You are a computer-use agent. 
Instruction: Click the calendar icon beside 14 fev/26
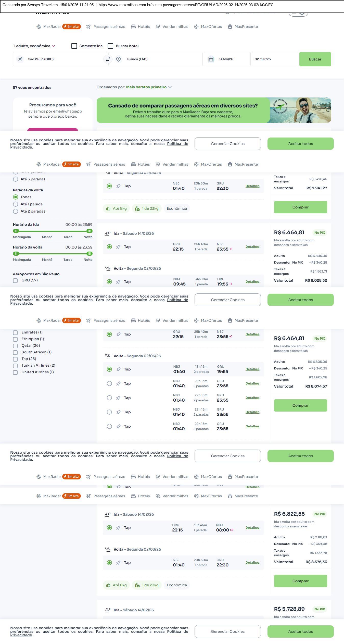[x=211, y=59]
